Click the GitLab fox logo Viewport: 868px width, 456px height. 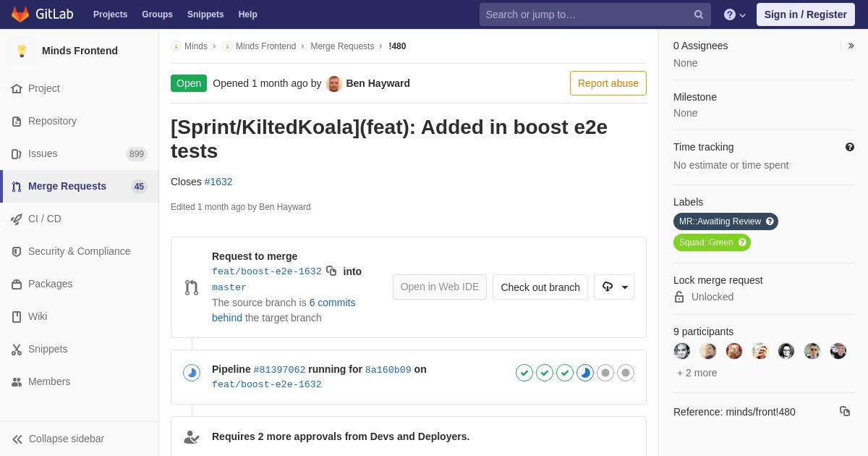[x=20, y=14]
